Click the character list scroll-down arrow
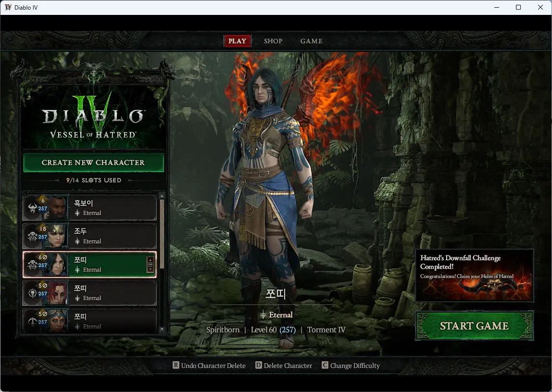 [x=162, y=329]
